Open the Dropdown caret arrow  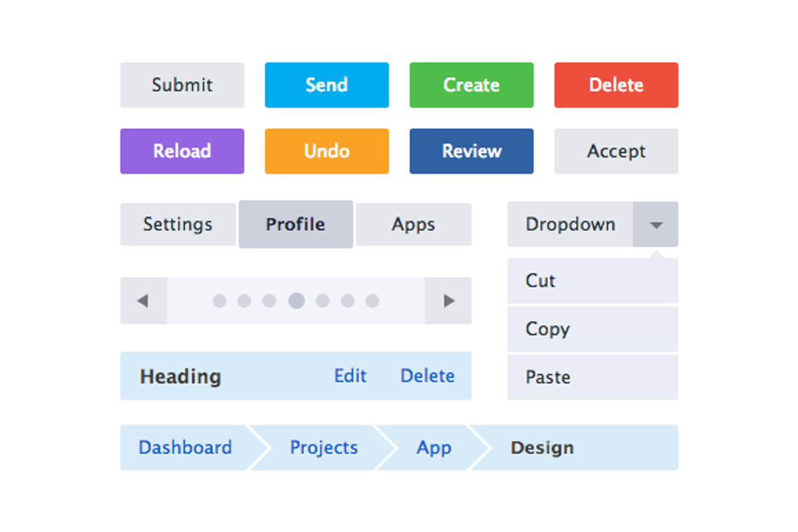(x=656, y=224)
